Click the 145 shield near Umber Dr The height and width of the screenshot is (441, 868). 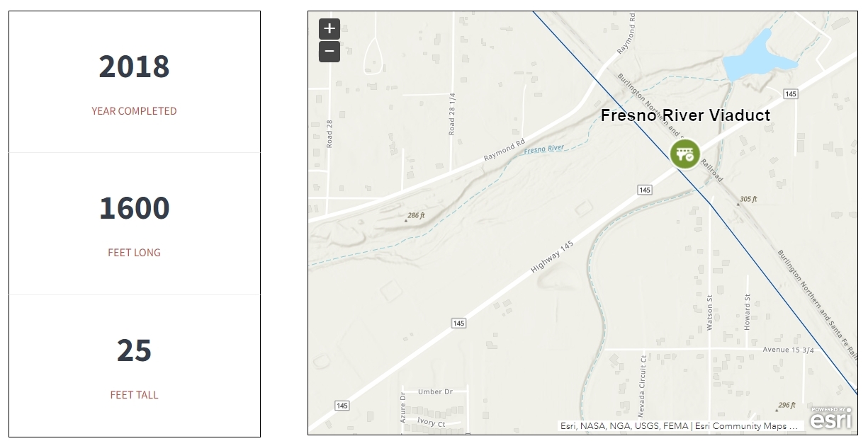tap(458, 323)
